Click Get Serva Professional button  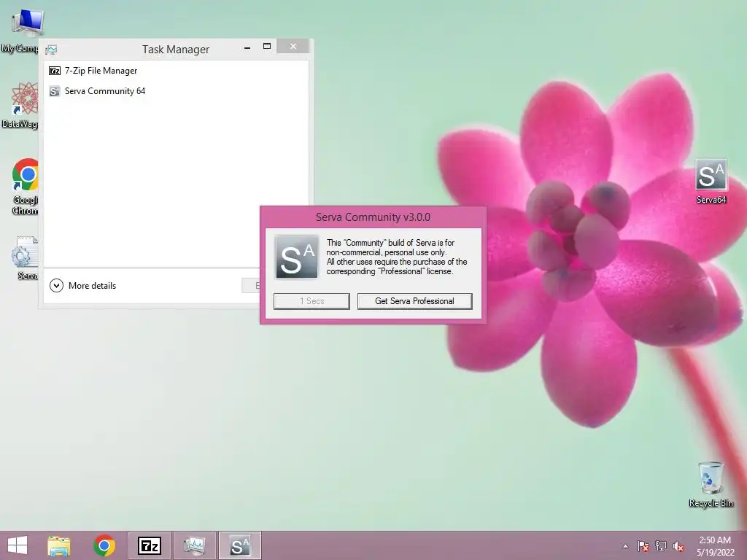point(414,301)
